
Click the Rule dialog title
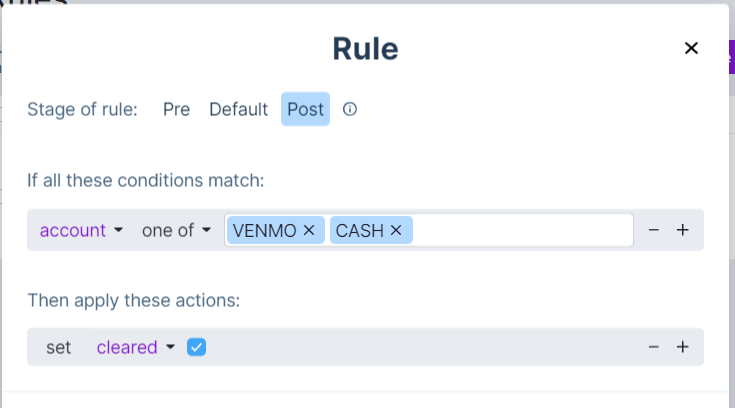(365, 48)
